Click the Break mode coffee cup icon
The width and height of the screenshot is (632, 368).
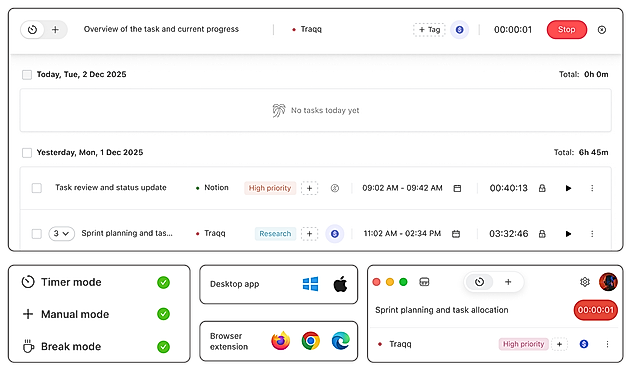point(28,346)
